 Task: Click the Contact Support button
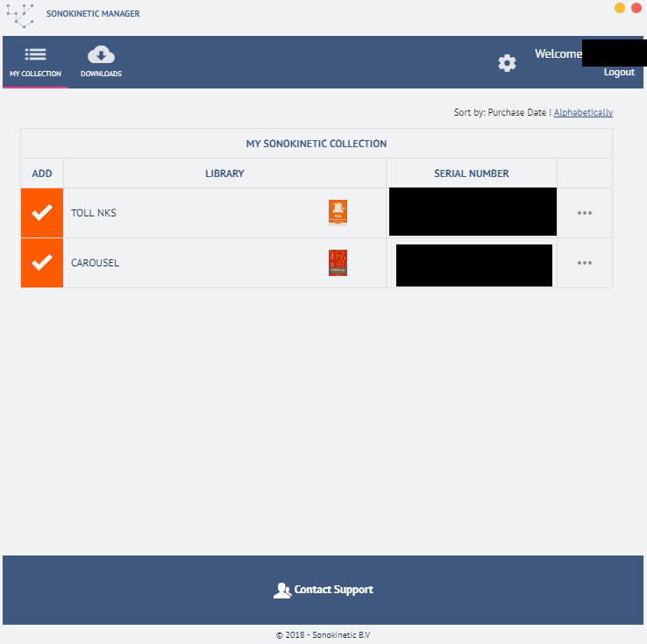tap(323, 590)
